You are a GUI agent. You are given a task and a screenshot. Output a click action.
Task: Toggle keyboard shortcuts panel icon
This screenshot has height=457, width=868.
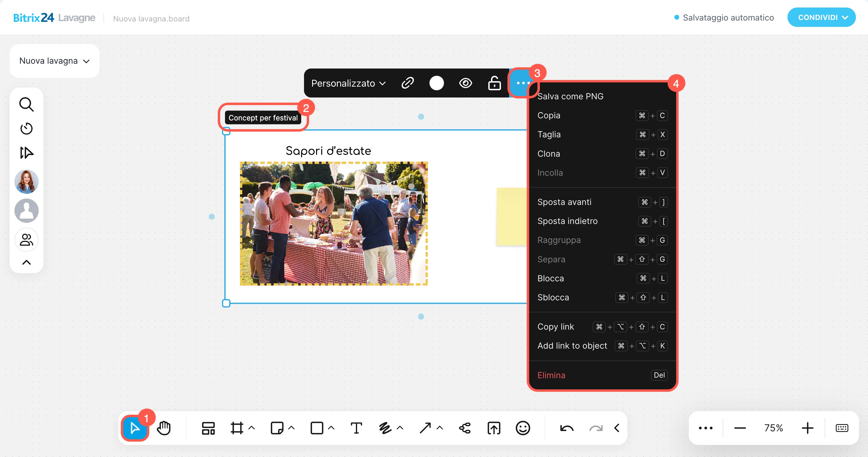click(x=842, y=428)
